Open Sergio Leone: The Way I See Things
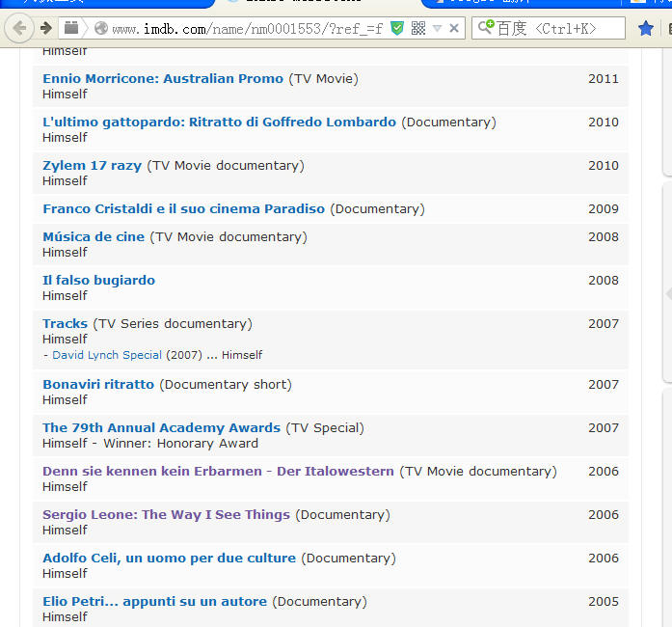Viewport: 672px width, 627px height. (x=166, y=515)
